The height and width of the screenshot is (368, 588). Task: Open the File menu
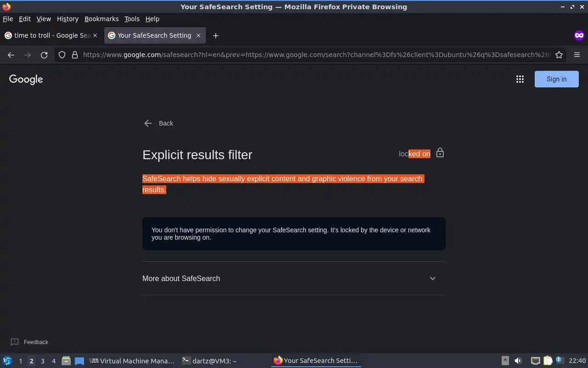point(8,19)
